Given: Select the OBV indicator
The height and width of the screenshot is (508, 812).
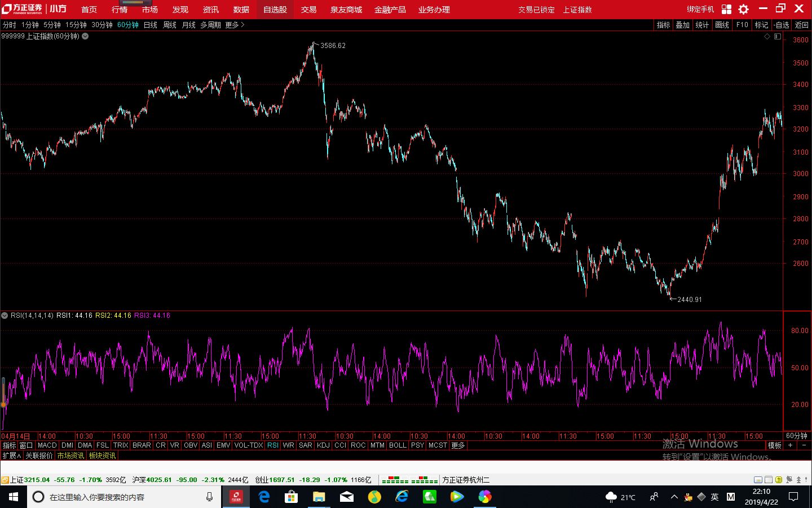Looking at the screenshot, I should [x=191, y=445].
